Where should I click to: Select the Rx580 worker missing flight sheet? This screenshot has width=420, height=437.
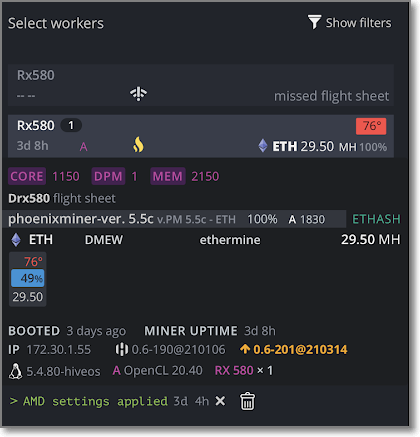(201, 85)
